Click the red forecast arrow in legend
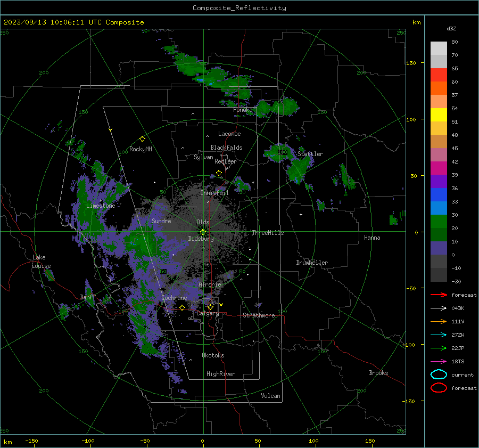This screenshot has height=448, width=479. coord(439,295)
